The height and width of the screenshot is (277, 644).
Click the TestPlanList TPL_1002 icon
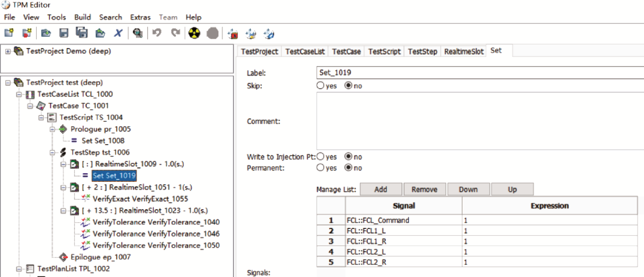30,269
